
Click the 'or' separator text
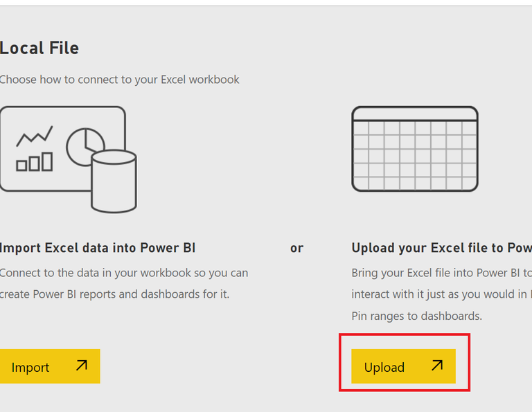[x=296, y=248]
